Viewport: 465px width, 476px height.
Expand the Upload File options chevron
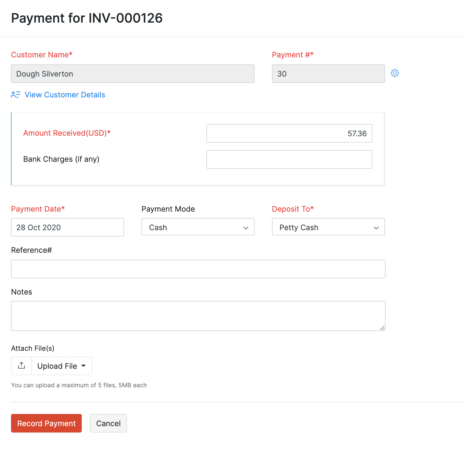(x=83, y=366)
